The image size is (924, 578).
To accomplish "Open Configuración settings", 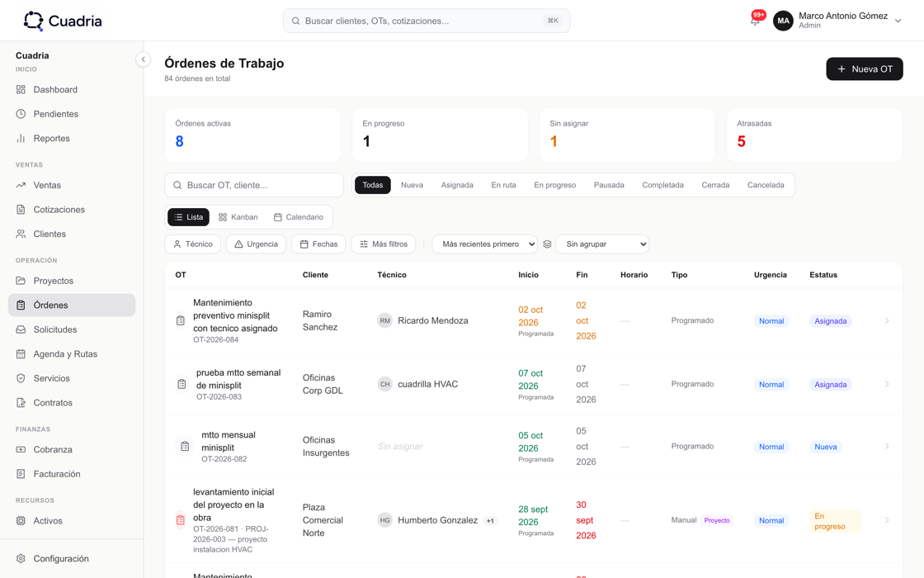I will 72,558.
